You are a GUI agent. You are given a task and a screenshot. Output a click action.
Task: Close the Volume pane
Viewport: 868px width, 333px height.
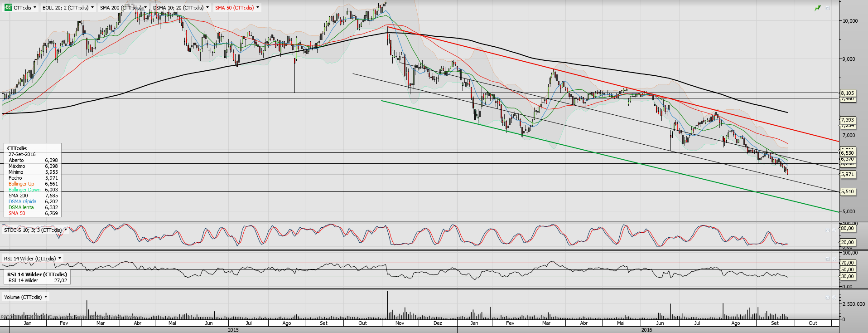pyautogui.click(x=834, y=298)
